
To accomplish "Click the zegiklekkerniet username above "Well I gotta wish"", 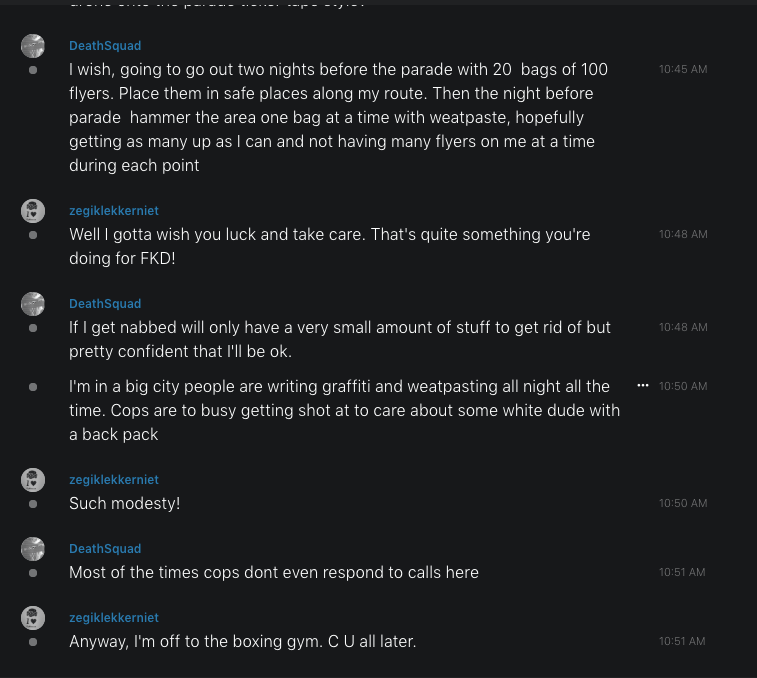I will point(114,211).
